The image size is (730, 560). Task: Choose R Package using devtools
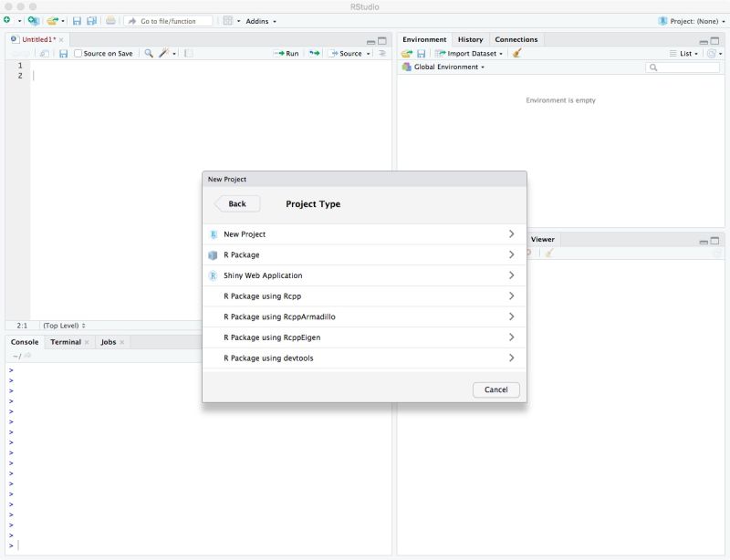[364, 358]
